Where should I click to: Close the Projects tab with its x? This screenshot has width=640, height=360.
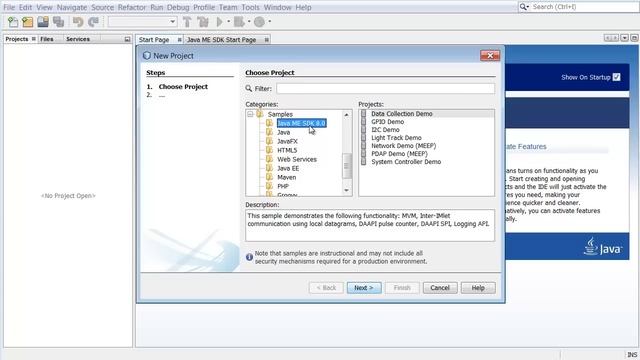pos(33,39)
